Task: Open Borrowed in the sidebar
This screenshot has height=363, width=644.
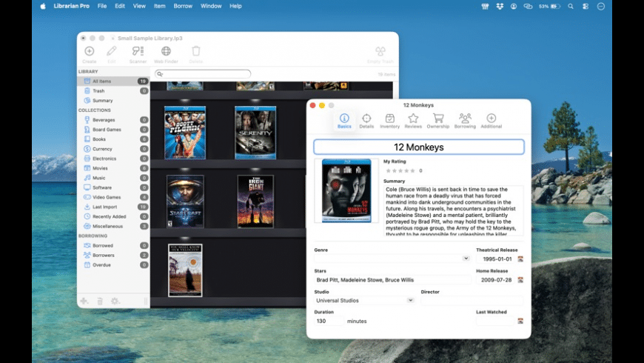Action: (x=113, y=245)
